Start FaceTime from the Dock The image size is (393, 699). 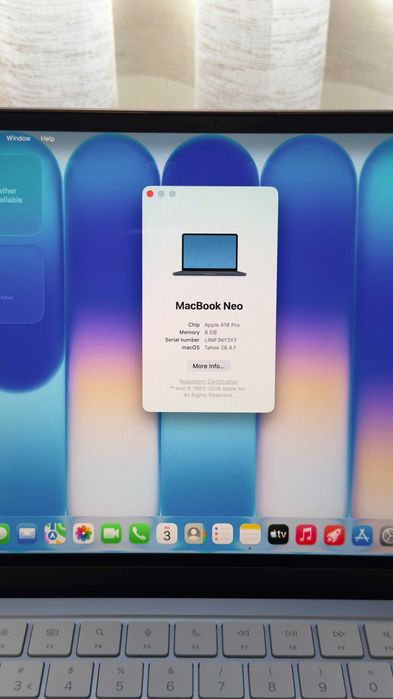coord(111,534)
